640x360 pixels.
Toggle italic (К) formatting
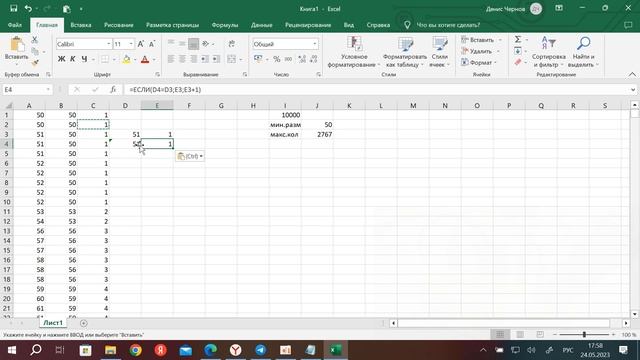[x=73, y=59]
